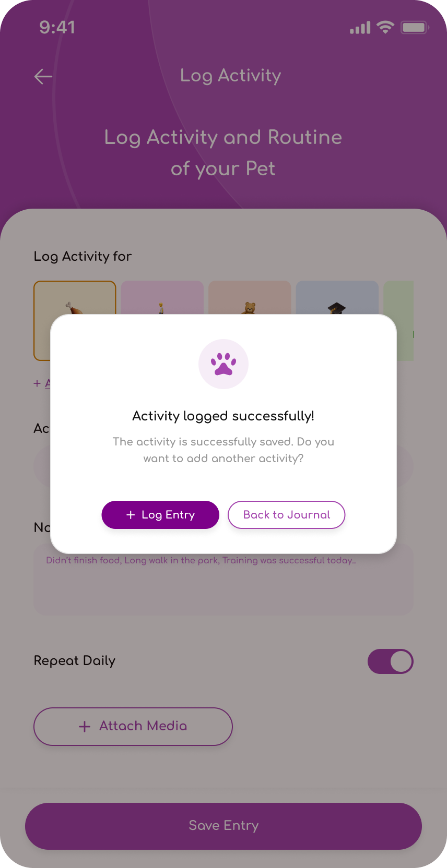Tap the cellular signal bars icon
This screenshot has width=447, height=868.
tap(360, 28)
